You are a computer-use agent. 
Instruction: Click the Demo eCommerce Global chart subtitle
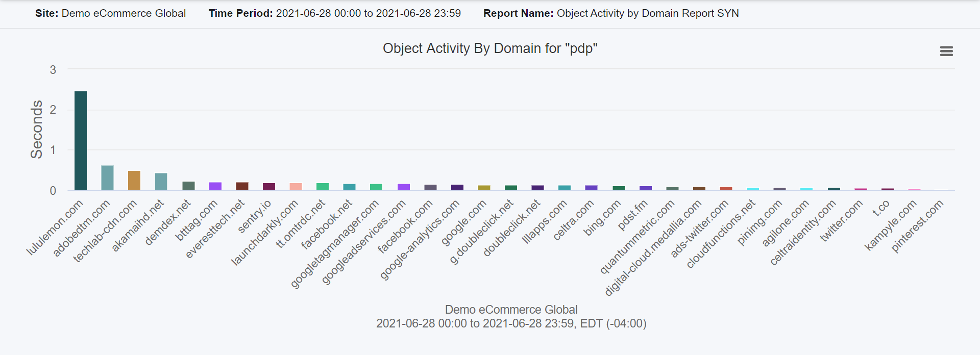[x=511, y=310]
